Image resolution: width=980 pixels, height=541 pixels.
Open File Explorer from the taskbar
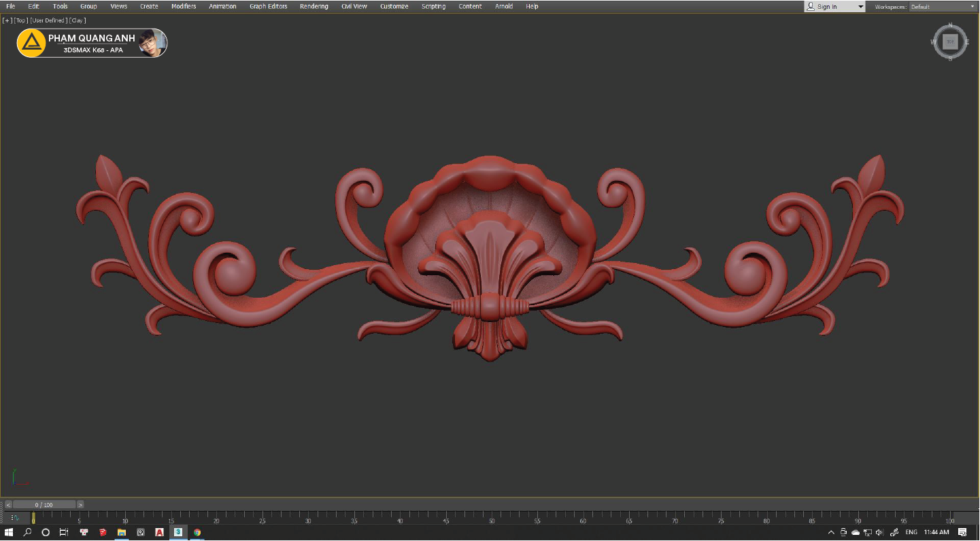click(x=122, y=532)
